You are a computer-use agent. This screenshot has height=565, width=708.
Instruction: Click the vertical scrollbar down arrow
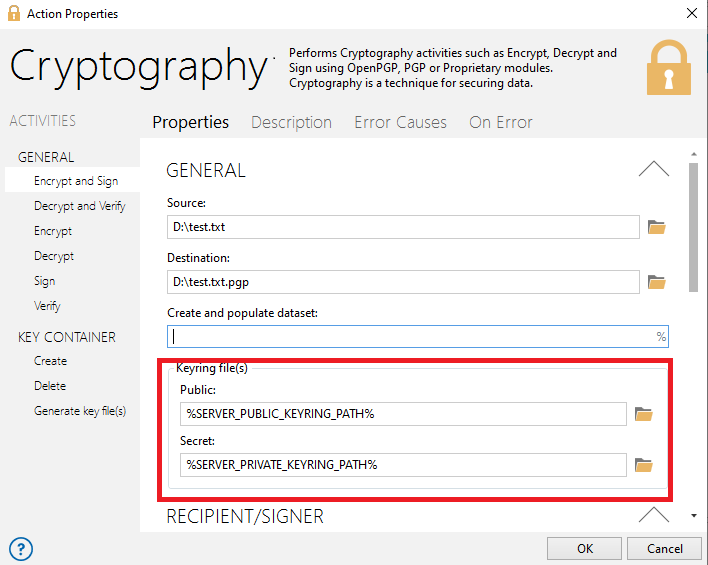(694, 516)
